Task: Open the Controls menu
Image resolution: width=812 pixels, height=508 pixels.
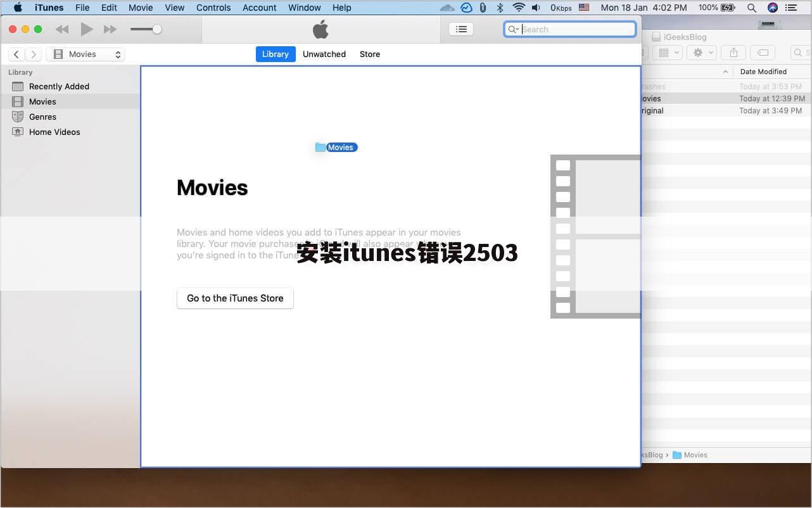Action: (213, 8)
